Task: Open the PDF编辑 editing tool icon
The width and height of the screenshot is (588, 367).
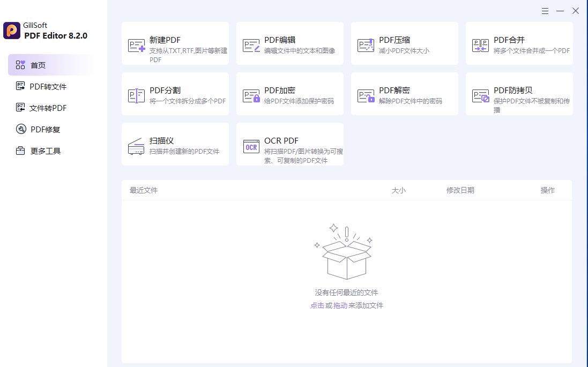Action: 251,46
